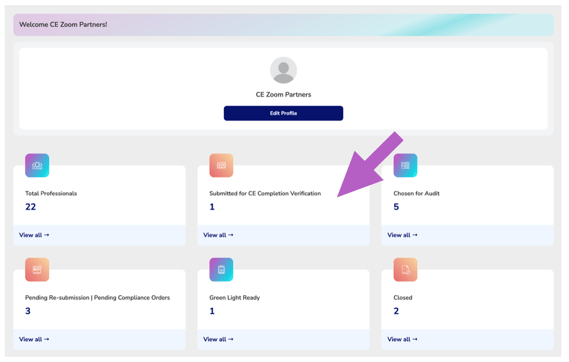Image resolution: width=569 pixels, height=362 pixels.
Task: Click the Chosen for Audit count 5
Action: coord(396,207)
